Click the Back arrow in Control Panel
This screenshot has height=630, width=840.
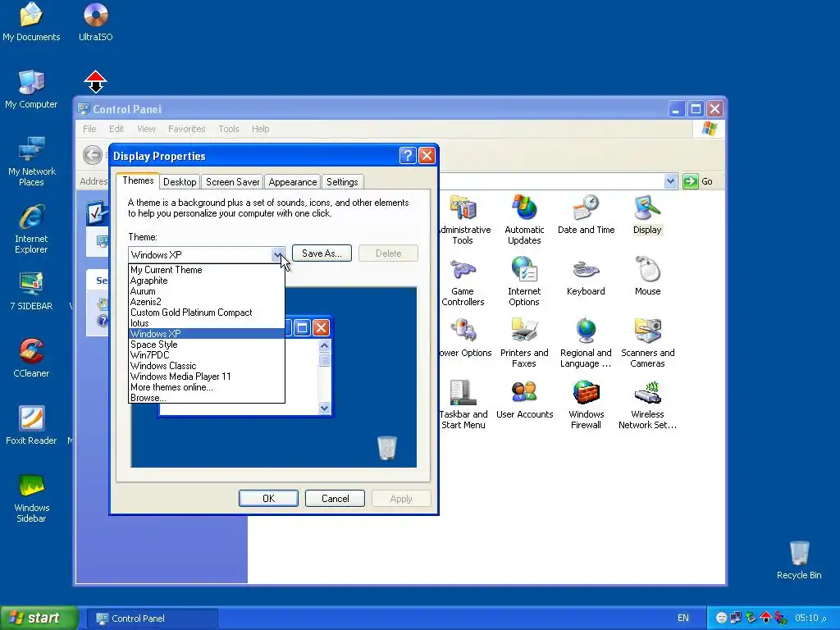coord(93,155)
